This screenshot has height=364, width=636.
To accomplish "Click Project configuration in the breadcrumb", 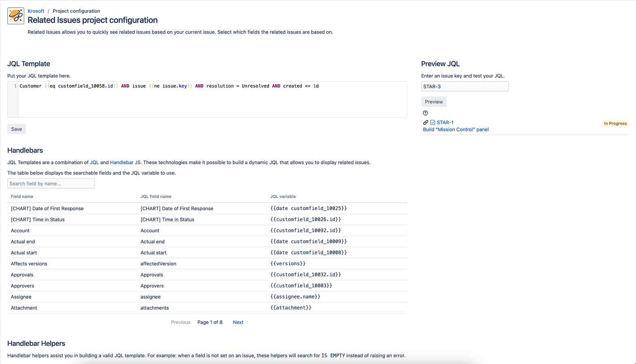I will pos(76,11).
